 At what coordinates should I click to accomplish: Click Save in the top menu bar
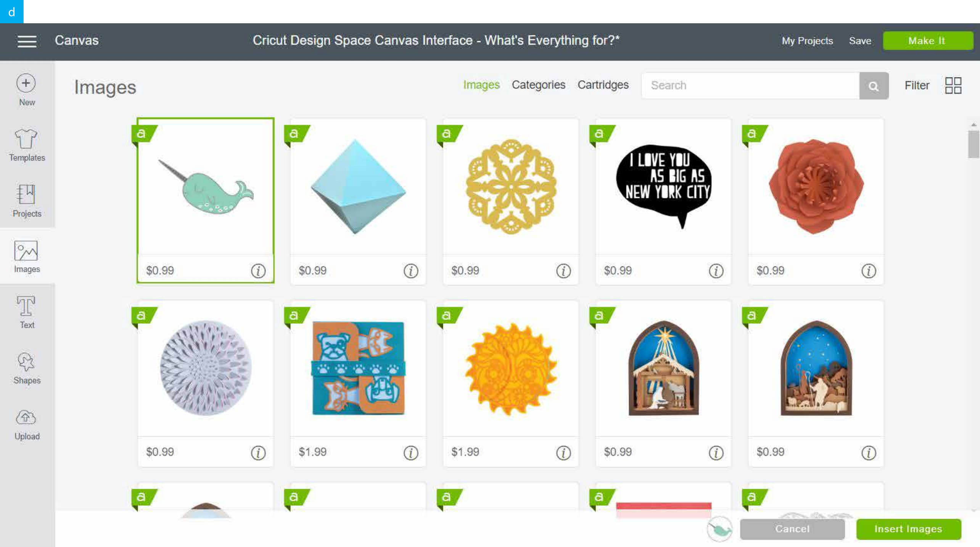860,40
